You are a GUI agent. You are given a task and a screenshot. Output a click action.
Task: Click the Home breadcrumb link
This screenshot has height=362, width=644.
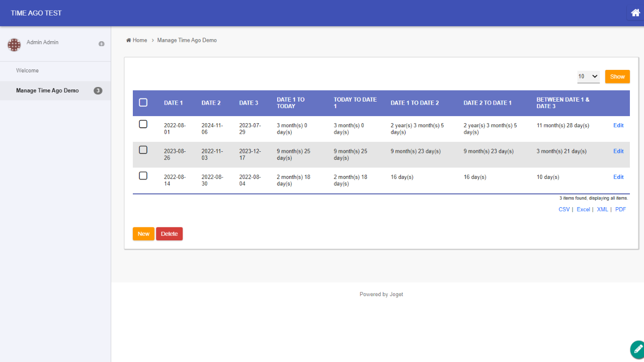pyautogui.click(x=137, y=40)
